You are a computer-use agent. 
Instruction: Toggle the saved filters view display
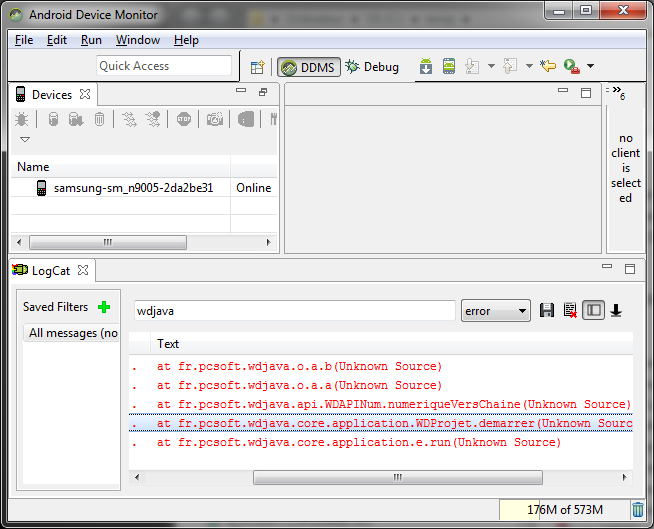[x=594, y=311]
